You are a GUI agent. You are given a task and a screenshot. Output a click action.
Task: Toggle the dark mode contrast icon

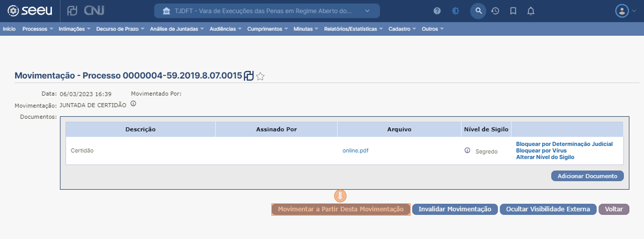[456, 11]
